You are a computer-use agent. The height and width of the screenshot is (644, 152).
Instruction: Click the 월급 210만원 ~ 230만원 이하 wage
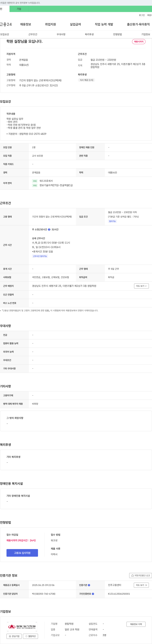pos(122,212)
